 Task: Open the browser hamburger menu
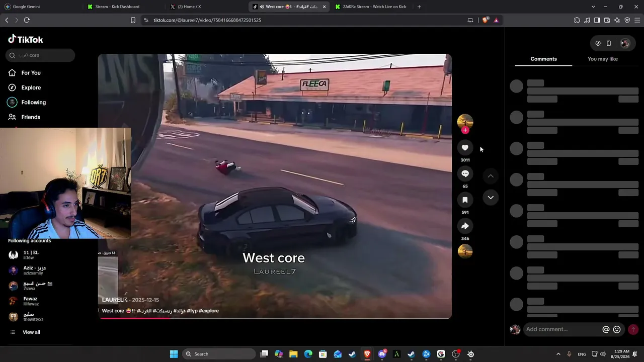(x=637, y=20)
